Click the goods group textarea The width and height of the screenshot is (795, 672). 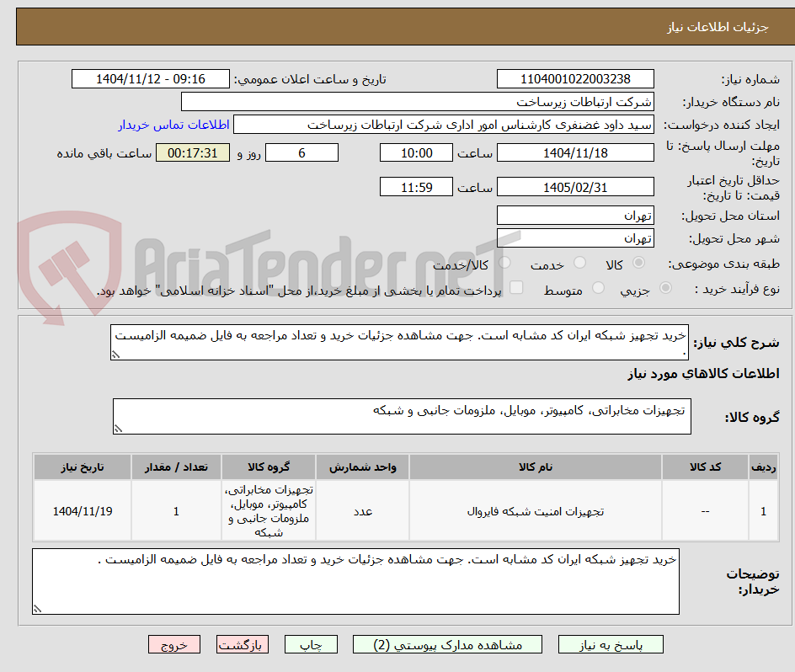pyautogui.click(x=402, y=416)
